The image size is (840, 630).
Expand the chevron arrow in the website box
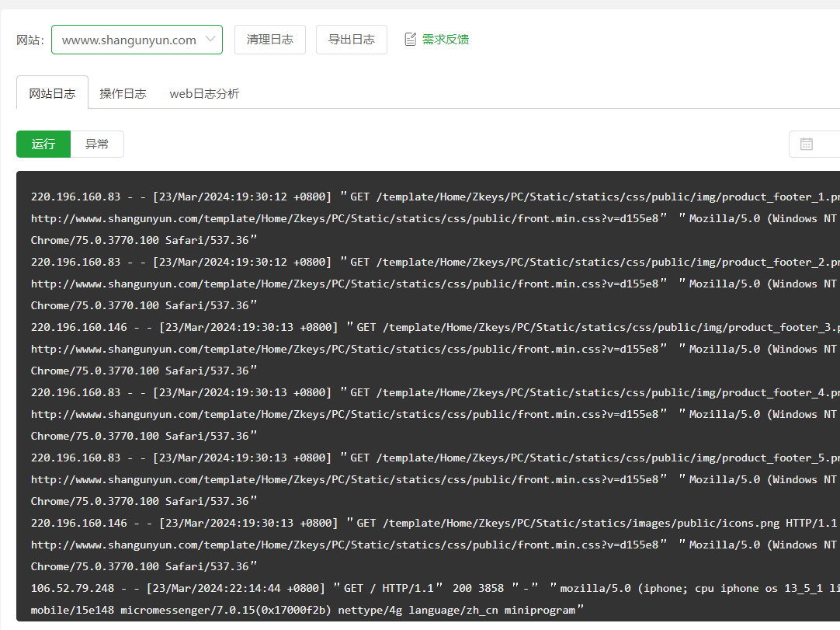(x=210, y=40)
